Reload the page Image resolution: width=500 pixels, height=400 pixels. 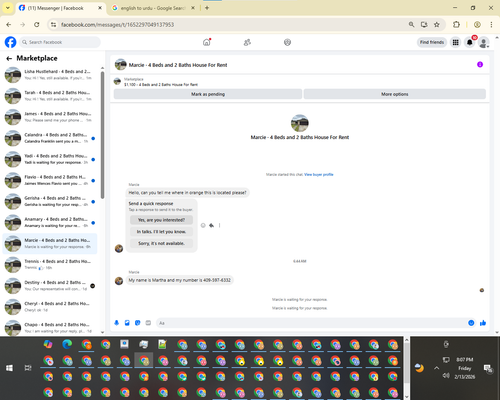(x=37, y=25)
